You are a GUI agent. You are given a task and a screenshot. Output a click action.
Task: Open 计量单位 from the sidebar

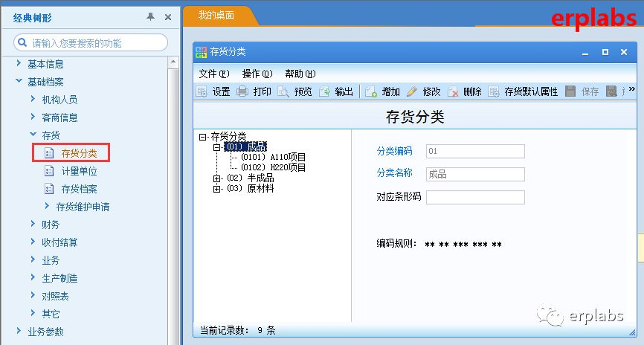point(80,171)
